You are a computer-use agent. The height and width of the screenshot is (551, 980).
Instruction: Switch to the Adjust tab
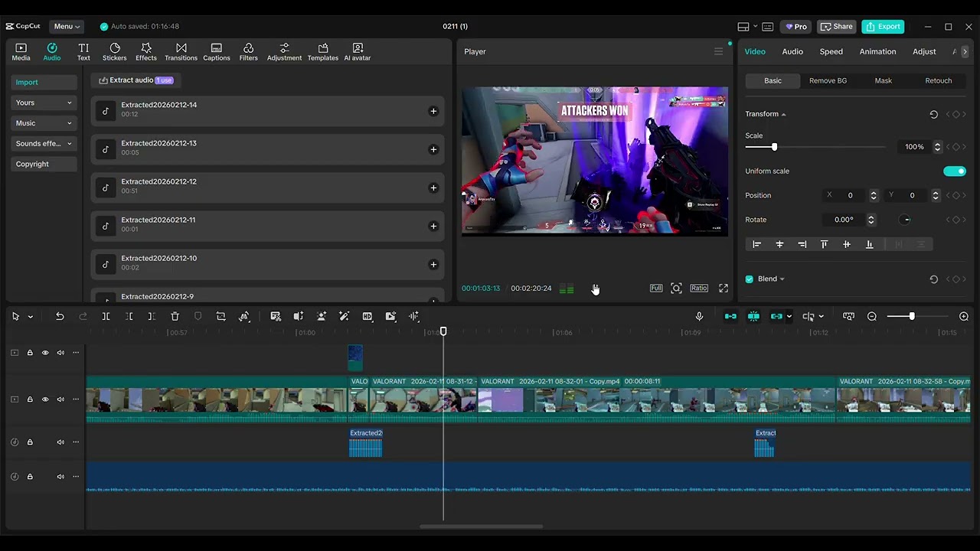coord(924,51)
